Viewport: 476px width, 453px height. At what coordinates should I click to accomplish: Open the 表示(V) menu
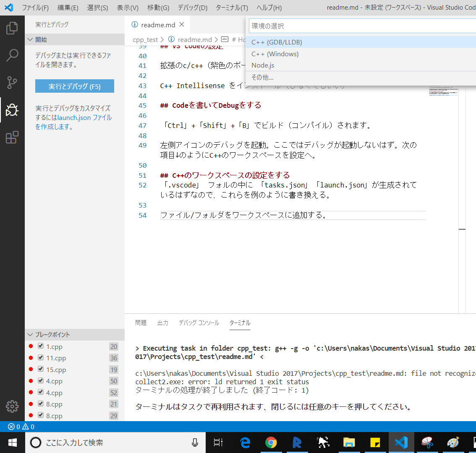click(x=128, y=8)
